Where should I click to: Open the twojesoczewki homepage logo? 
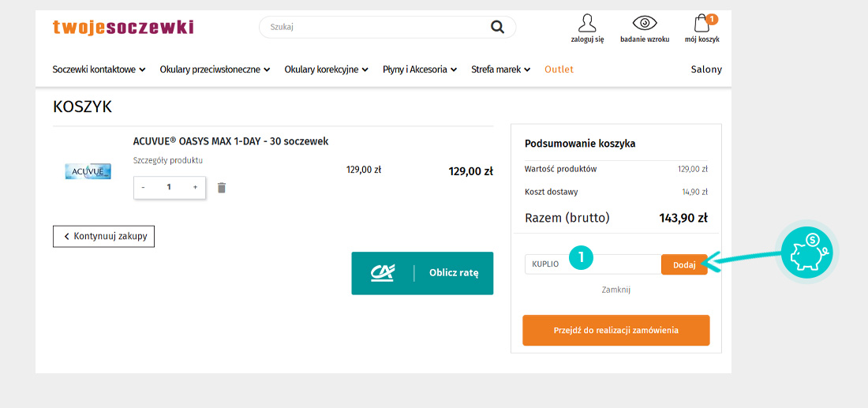pos(123,27)
